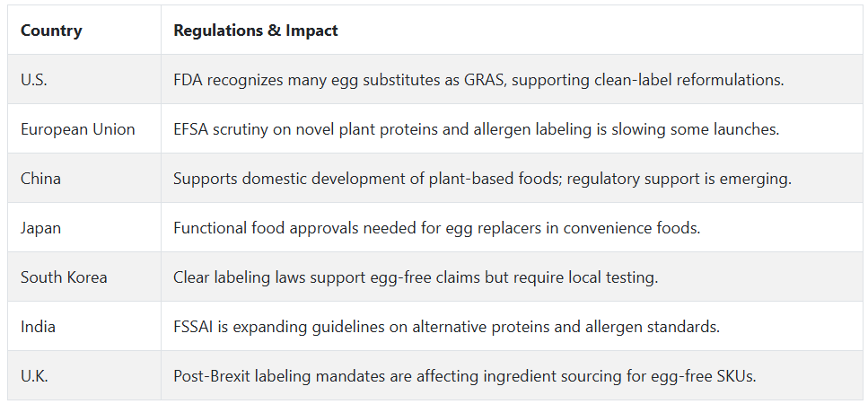This screenshot has height=404, width=868.
Task: Select the Functional food approvals text
Action: [x=436, y=228]
